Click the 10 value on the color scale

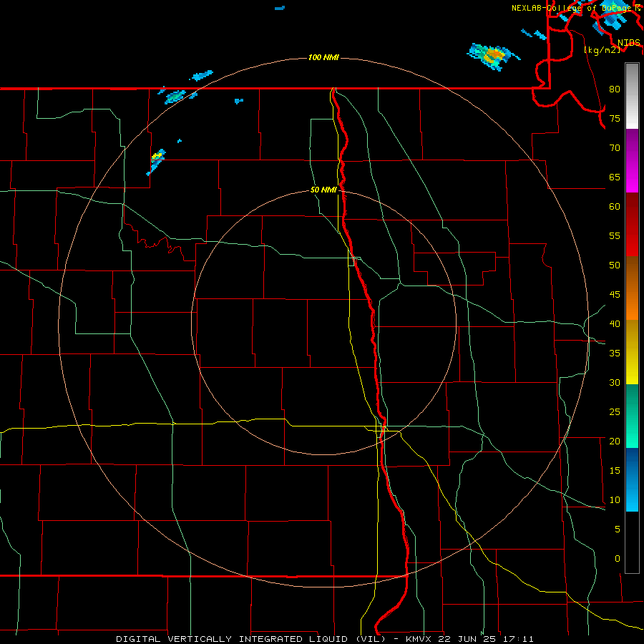tap(615, 500)
